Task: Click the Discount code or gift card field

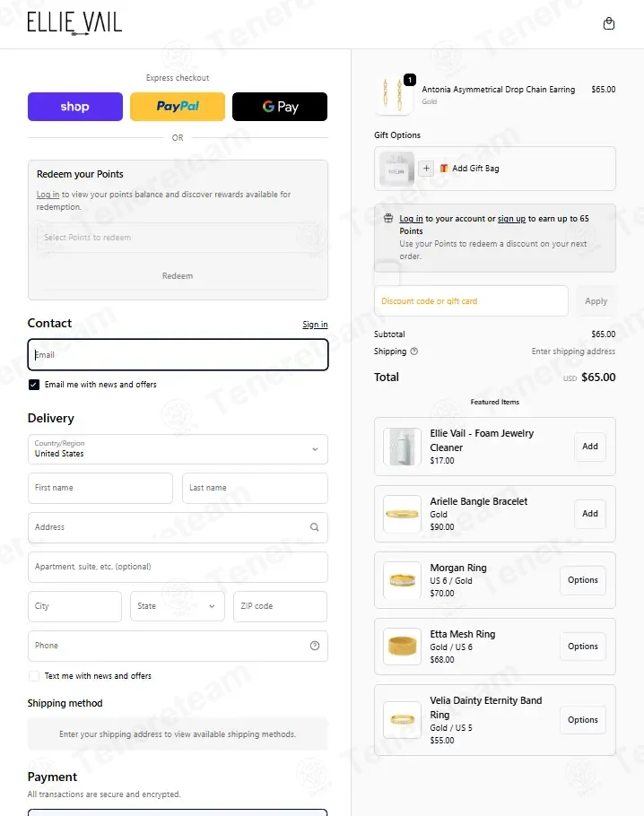Action: coord(471,300)
